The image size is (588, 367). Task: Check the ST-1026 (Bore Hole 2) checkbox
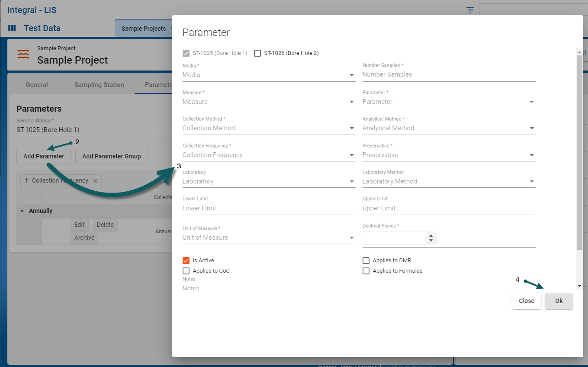257,53
